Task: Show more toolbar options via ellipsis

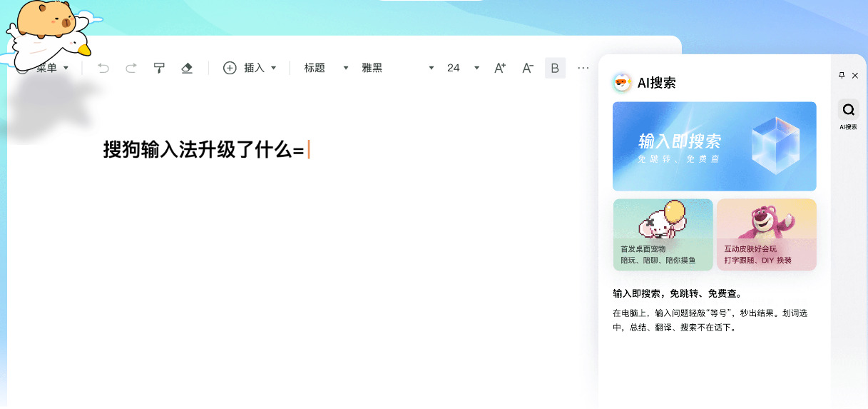Action: [x=583, y=68]
